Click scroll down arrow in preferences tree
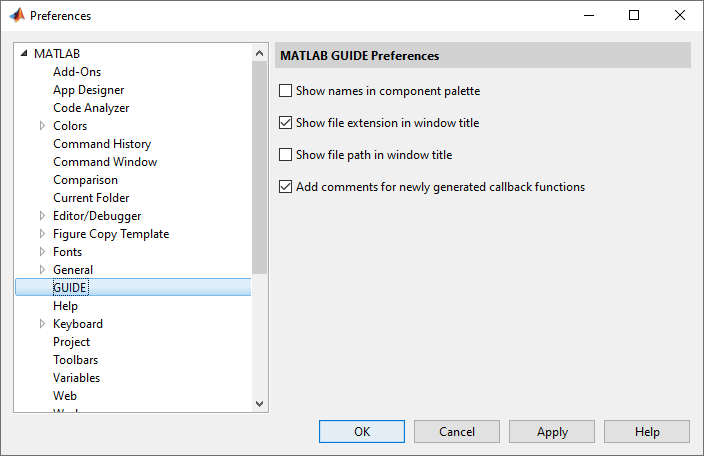 pos(260,404)
